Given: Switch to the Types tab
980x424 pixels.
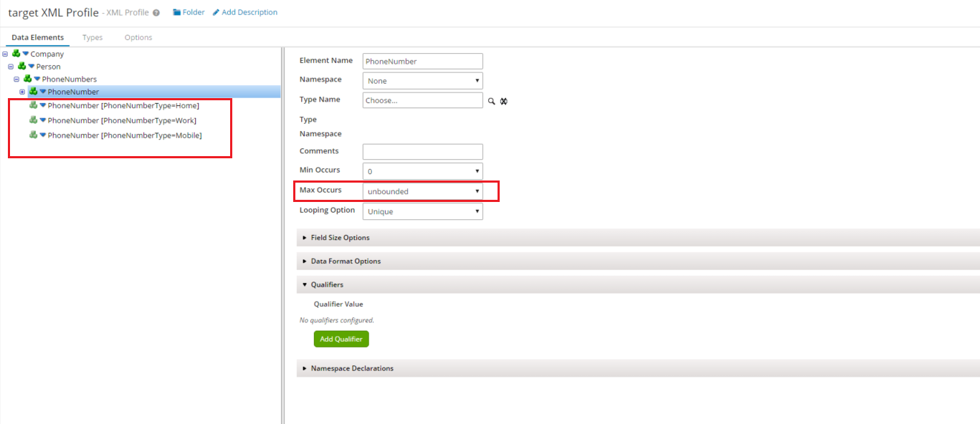Looking at the screenshot, I should (x=92, y=37).
